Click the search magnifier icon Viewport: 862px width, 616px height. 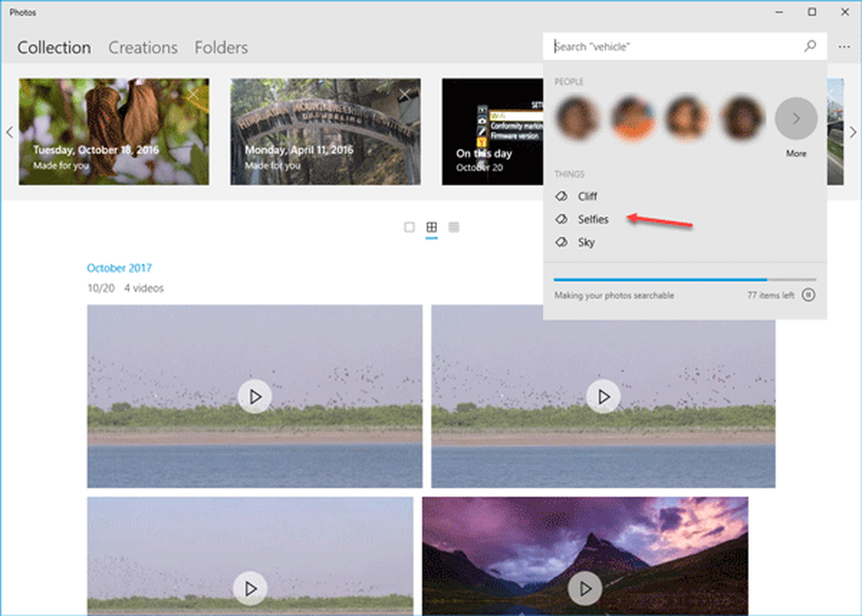[809, 47]
